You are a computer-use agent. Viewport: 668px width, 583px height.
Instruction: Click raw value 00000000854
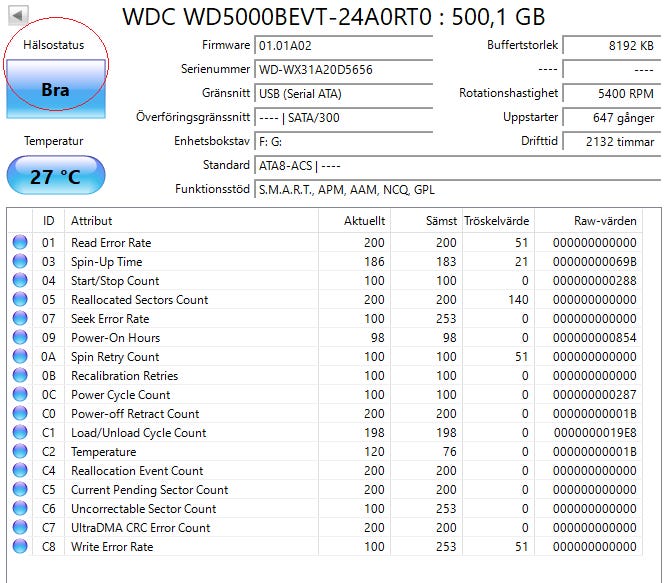[595, 338]
